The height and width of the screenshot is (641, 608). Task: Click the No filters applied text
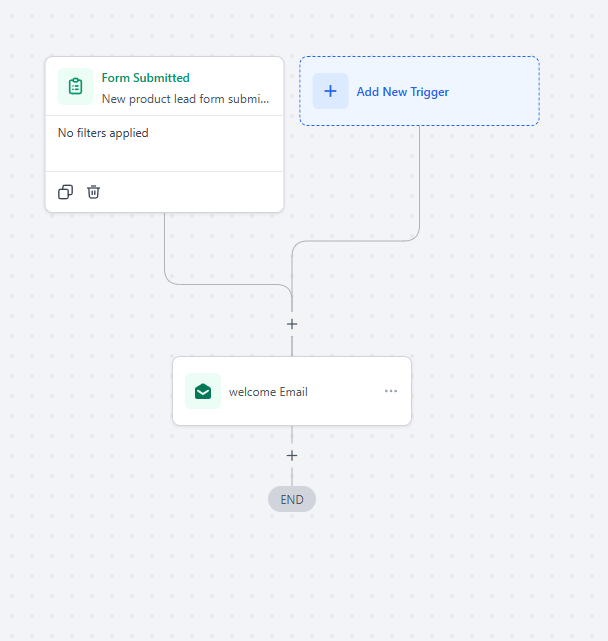103,133
